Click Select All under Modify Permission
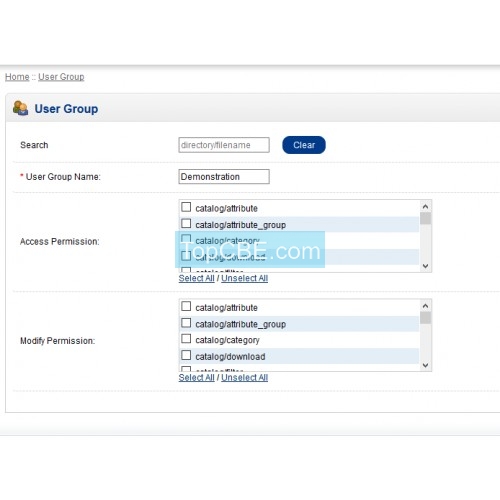Screen dimensions: 500x500 [x=196, y=377]
